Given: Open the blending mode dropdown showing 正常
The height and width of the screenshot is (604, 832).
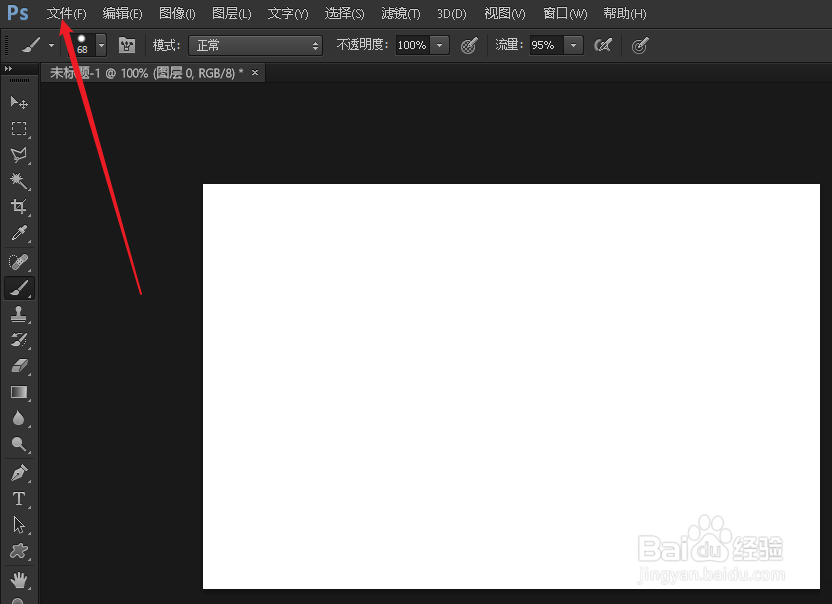Looking at the screenshot, I should [256, 46].
